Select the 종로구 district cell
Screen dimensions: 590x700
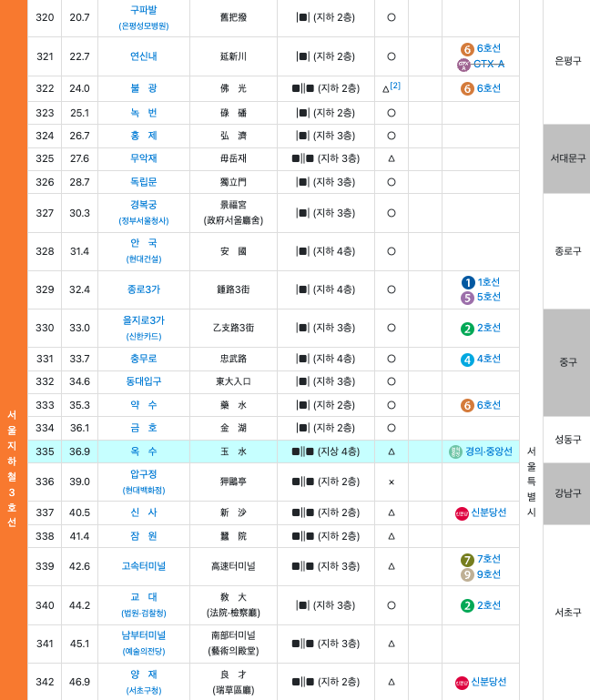coord(567,251)
